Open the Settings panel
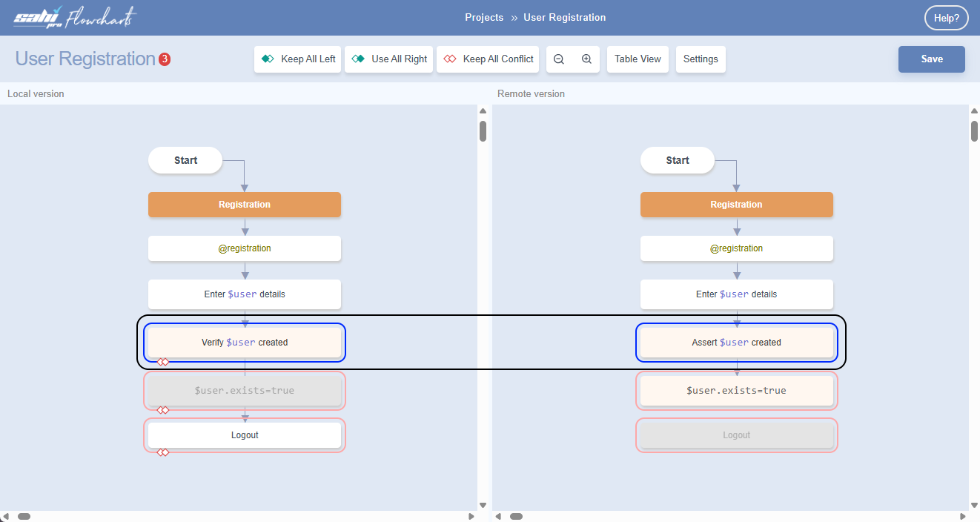980x522 pixels. click(701, 59)
